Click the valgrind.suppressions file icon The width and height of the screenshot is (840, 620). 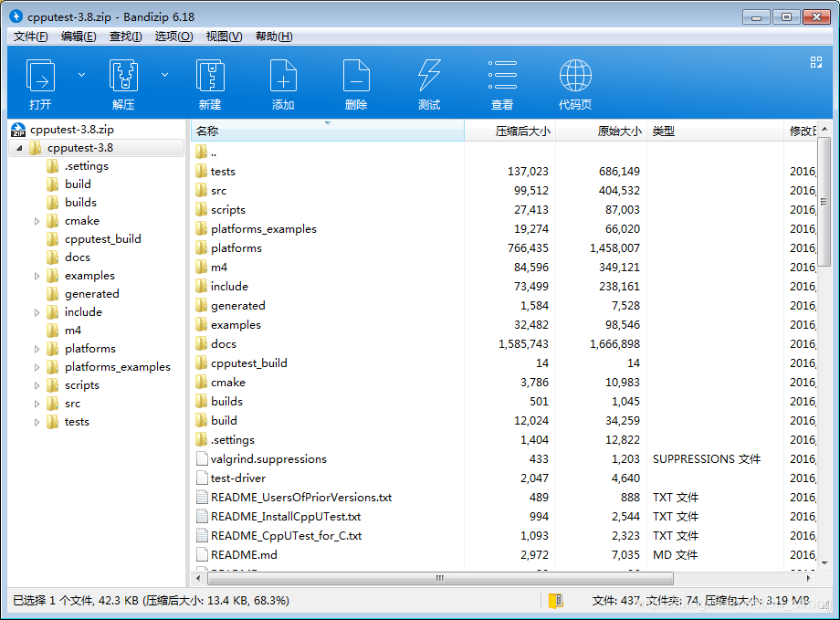[x=202, y=458]
